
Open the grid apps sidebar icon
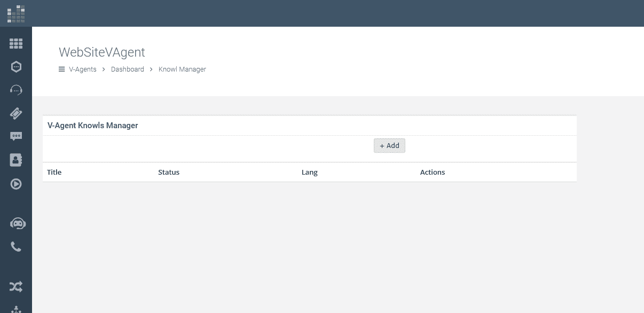(x=16, y=44)
